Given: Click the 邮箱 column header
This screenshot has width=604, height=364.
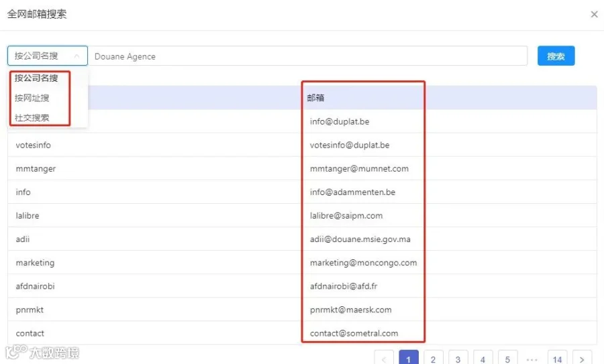Looking at the screenshot, I should (315, 98).
